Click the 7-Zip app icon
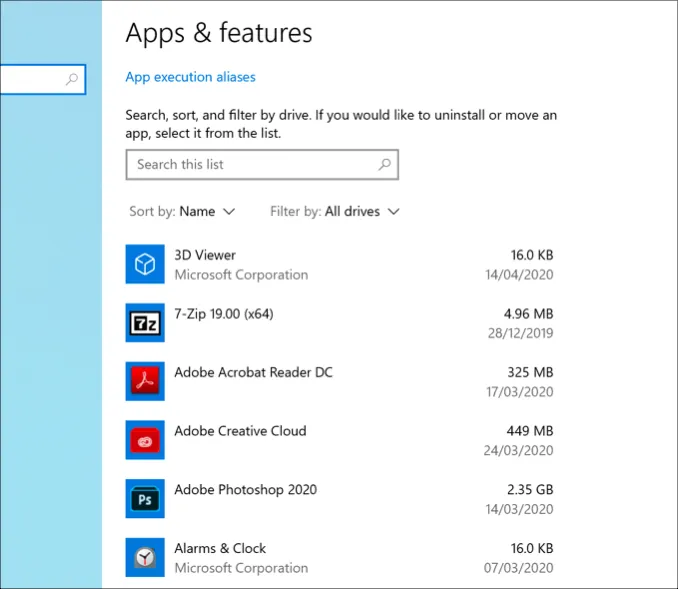The height and width of the screenshot is (589, 678). (x=145, y=323)
